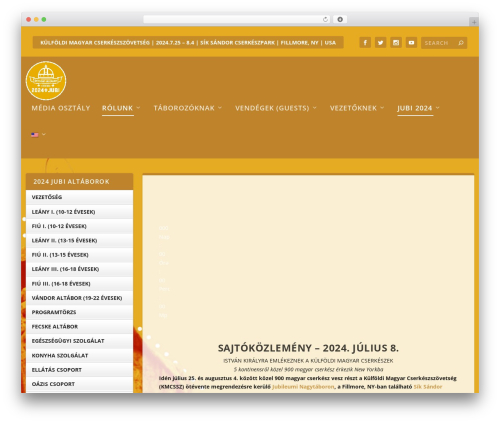Image resolution: width=500 pixels, height=423 pixels.
Task: Click the search magnifier icon
Action: [461, 43]
